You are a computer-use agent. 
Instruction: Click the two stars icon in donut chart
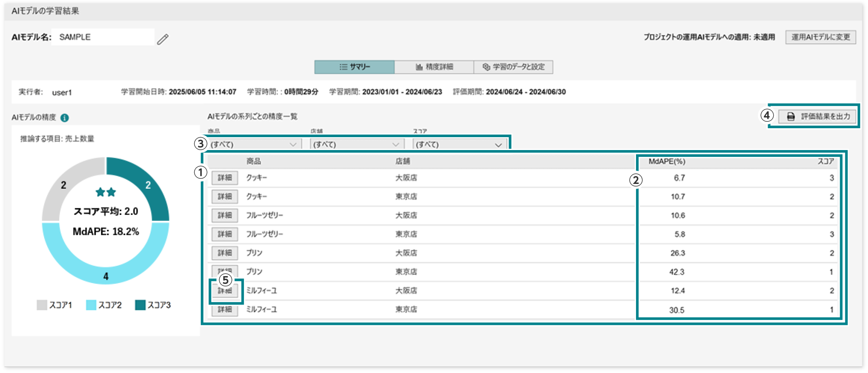[106, 192]
